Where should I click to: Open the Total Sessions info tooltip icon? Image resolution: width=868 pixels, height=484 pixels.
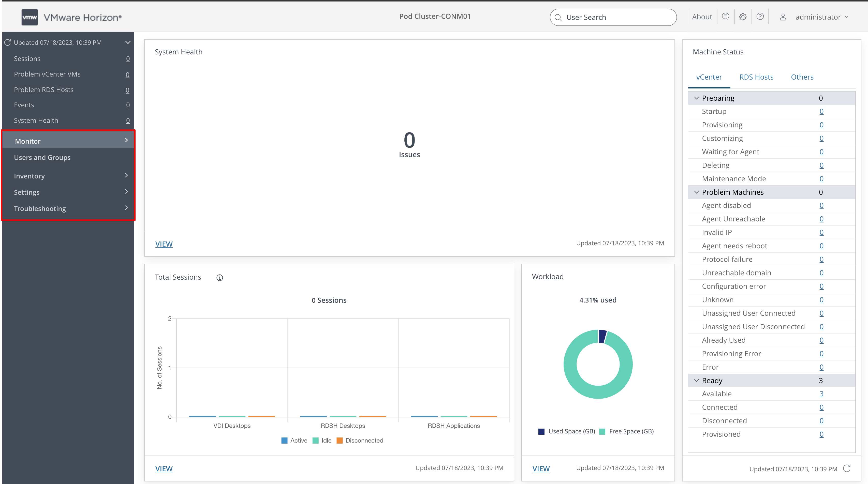(x=220, y=278)
